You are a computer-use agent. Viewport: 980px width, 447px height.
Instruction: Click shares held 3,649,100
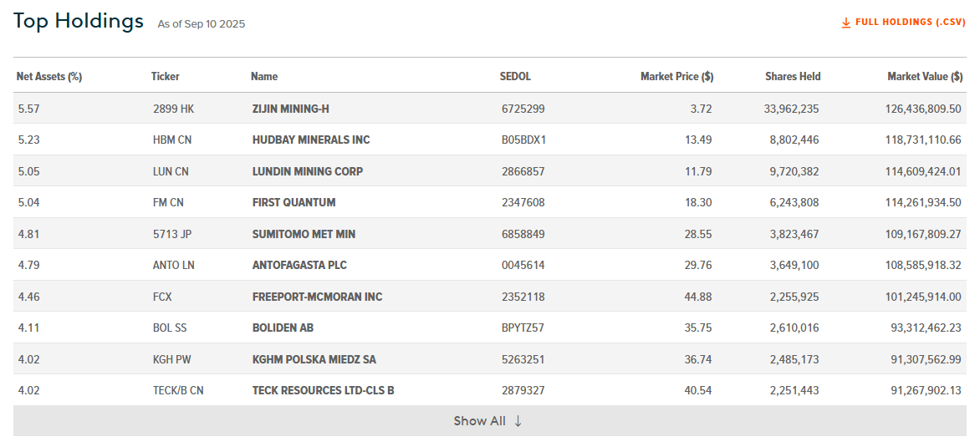794,266
